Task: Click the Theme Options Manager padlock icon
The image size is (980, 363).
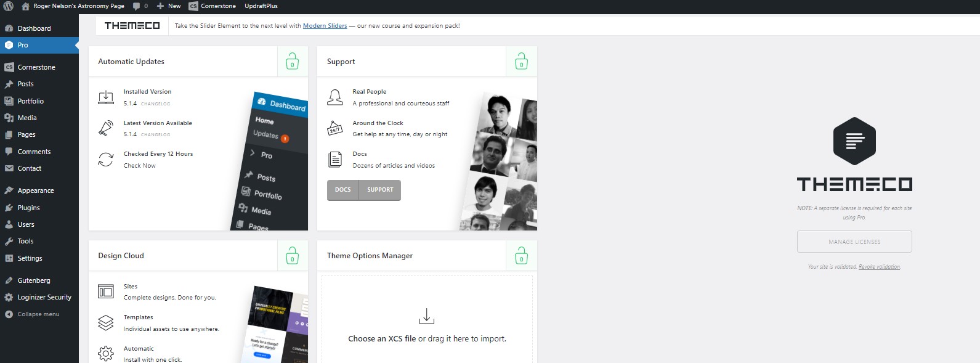Action: point(522,256)
